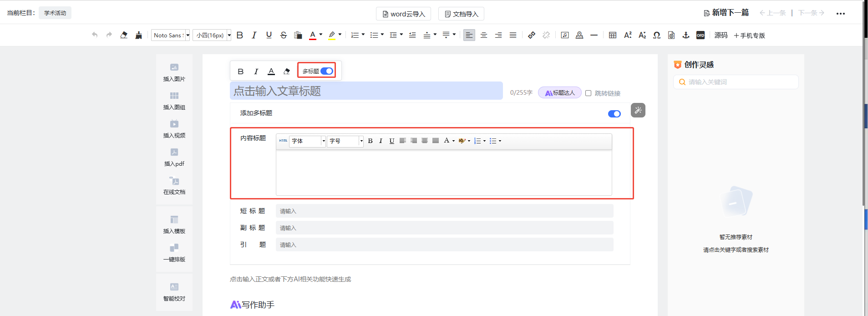This screenshot has width=868, height=316.
Task: Insert a table using the table icon
Action: 613,35
